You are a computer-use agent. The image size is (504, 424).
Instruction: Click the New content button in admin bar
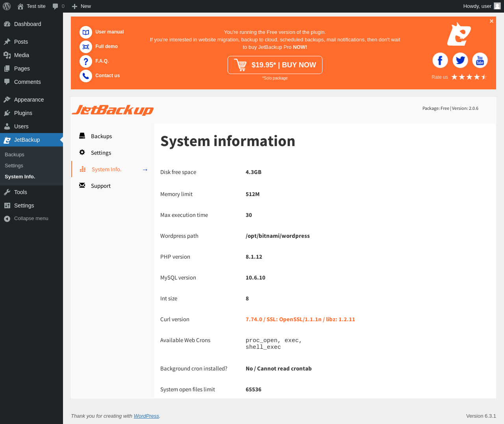(81, 6)
